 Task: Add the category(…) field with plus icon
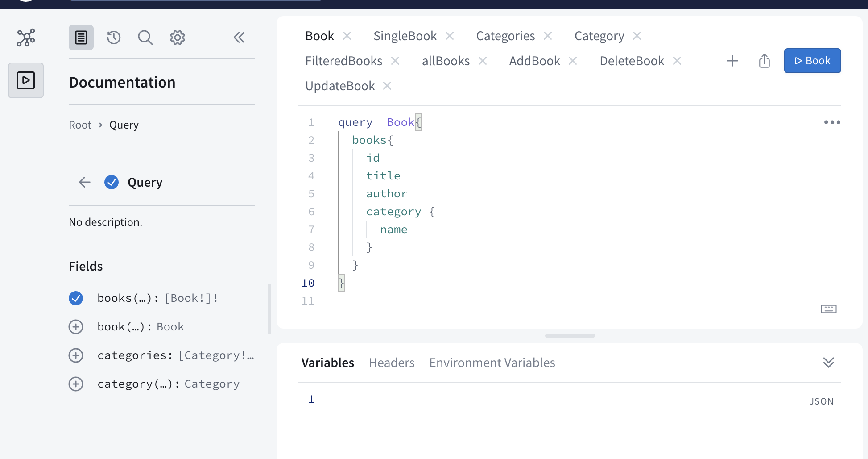(76, 384)
